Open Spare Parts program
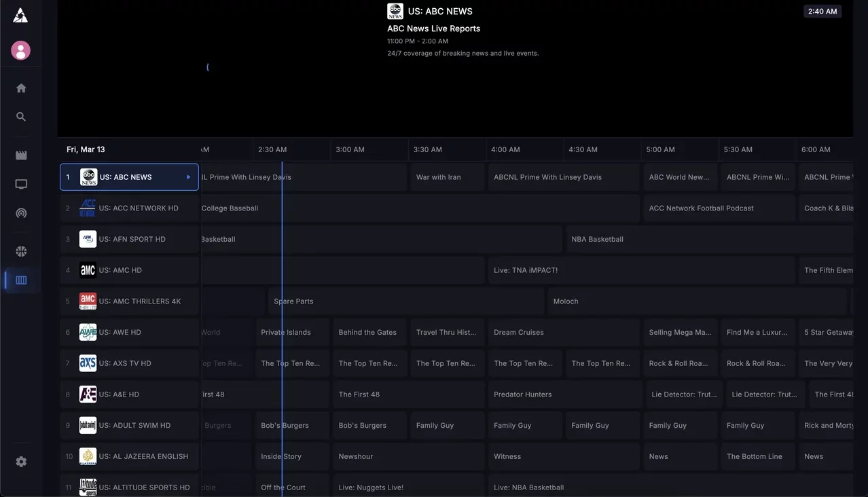The height and width of the screenshot is (497, 868). 406,301
